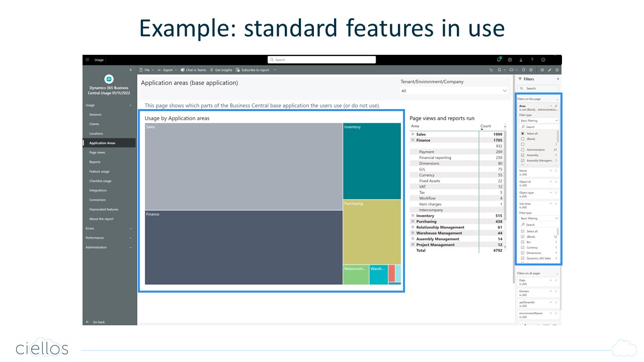Select the yellow Purchasing block in treemap

[x=372, y=232]
